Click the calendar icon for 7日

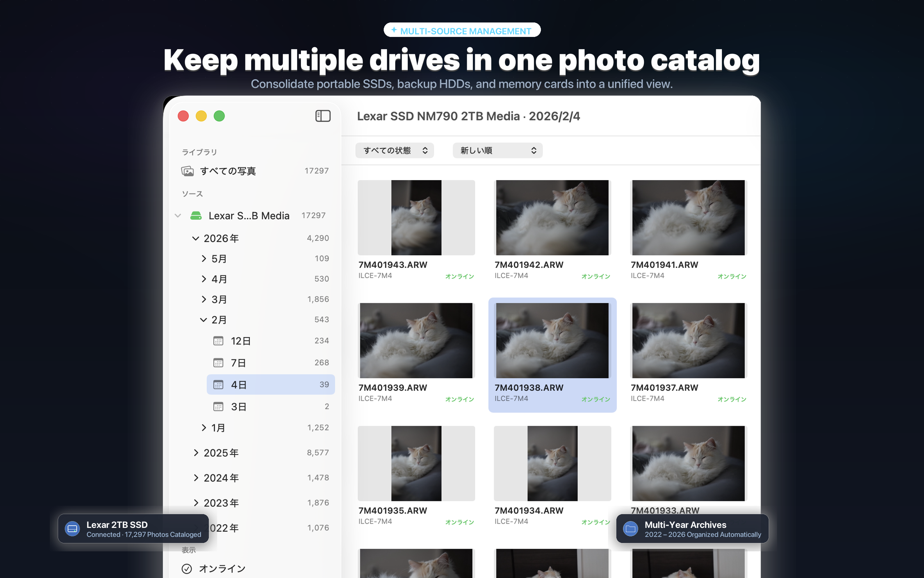tap(218, 363)
